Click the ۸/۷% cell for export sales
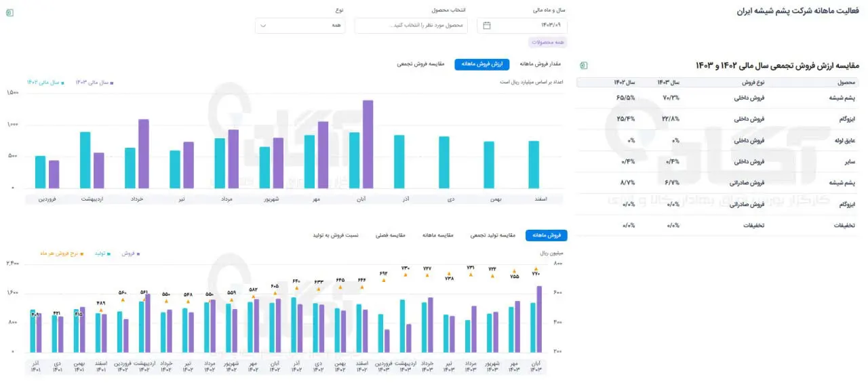868x385 pixels. point(628,183)
